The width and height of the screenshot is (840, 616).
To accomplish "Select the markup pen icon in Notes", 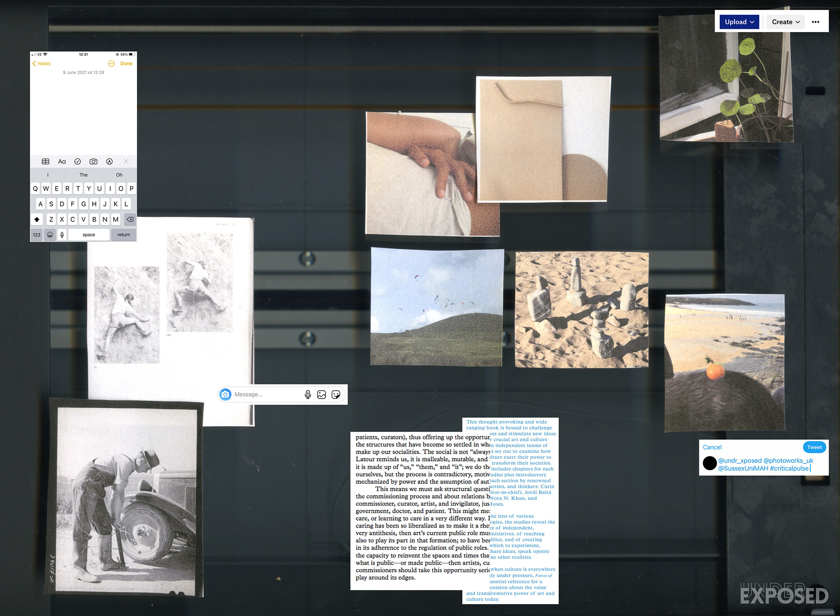I will [x=109, y=161].
